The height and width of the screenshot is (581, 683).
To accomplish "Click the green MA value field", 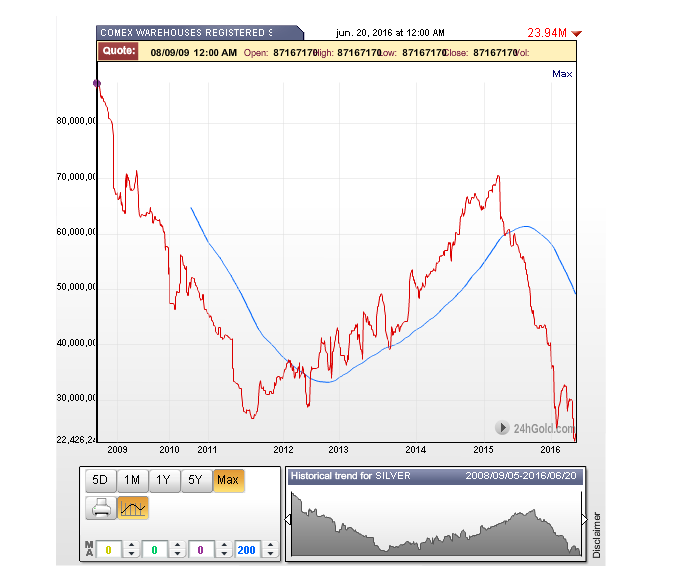I will [x=155, y=550].
